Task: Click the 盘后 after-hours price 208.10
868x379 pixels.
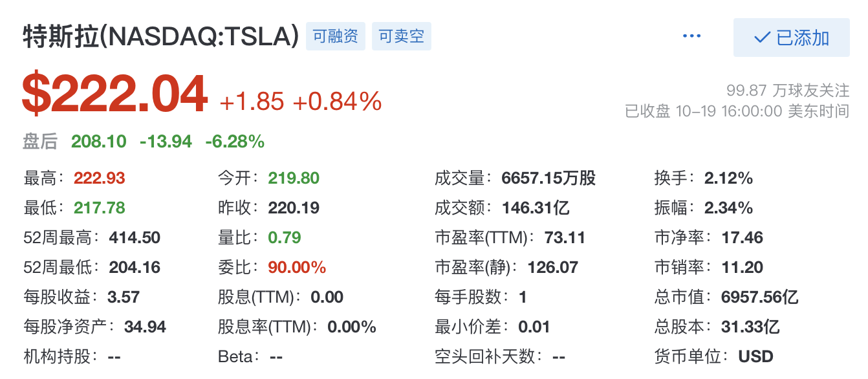Action: click(x=98, y=141)
